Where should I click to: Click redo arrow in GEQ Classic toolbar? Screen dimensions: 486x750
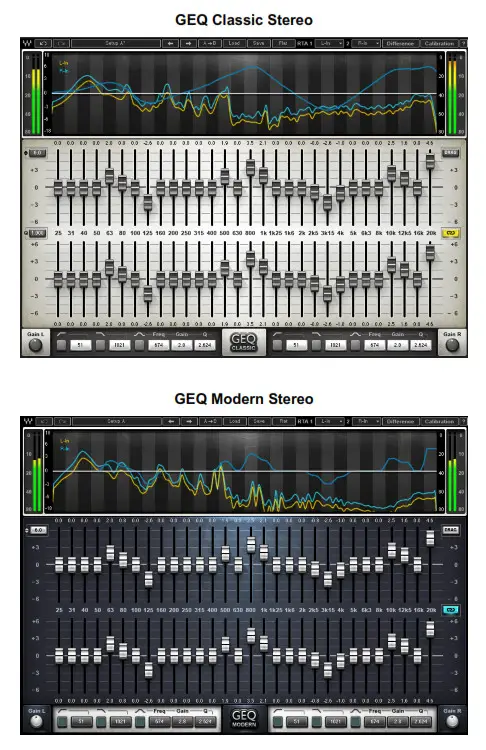[61, 44]
